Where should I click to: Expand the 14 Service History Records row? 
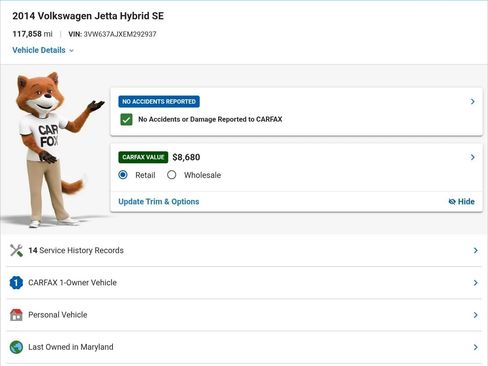[244, 250]
